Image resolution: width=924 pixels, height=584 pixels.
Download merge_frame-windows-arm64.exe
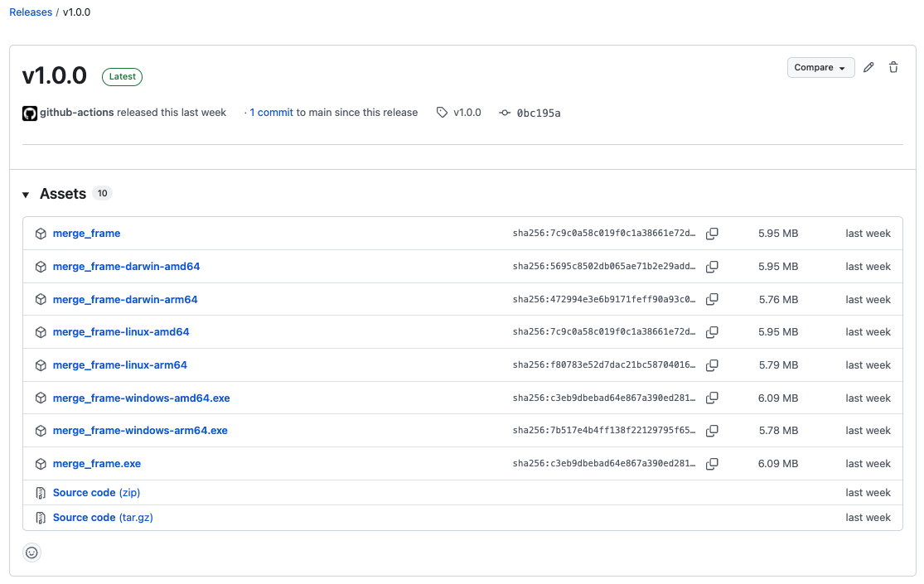click(140, 431)
